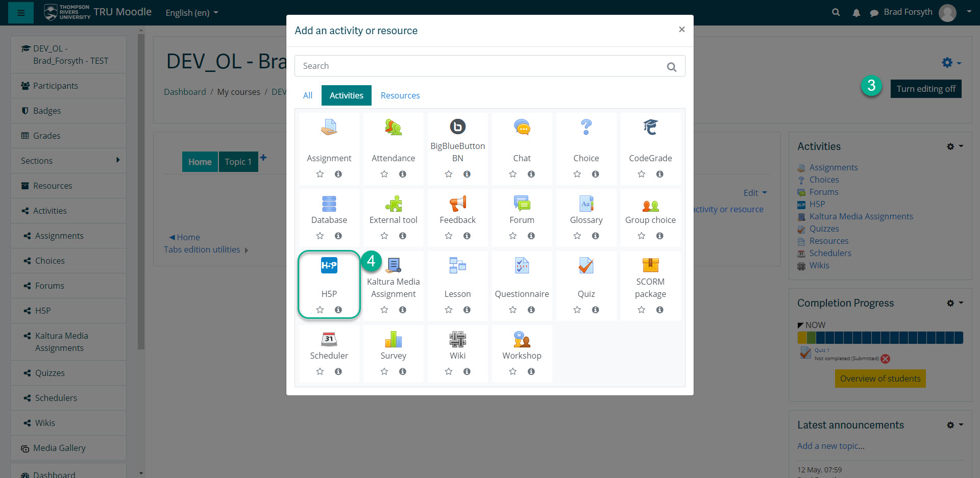The image size is (980, 478).
Task: Select the Kaltura Media Assignment icon
Action: pos(393,265)
